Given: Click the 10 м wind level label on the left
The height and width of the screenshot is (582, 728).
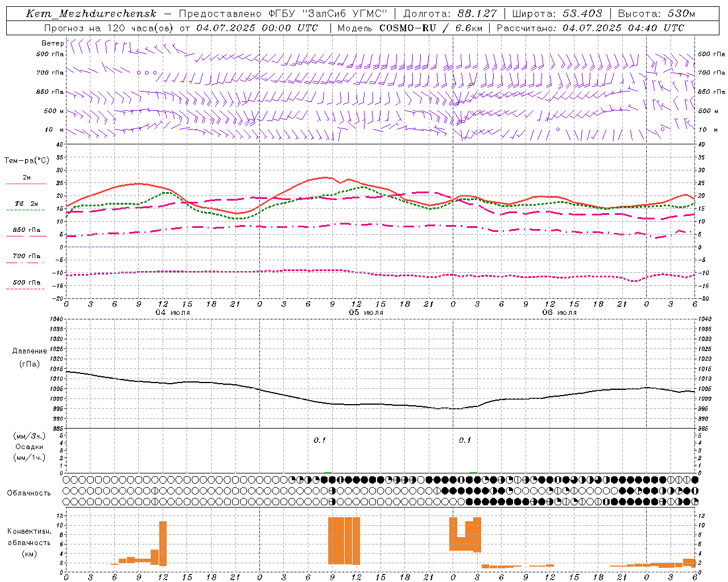Looking at the screenshot, I should tap(55, 130).
